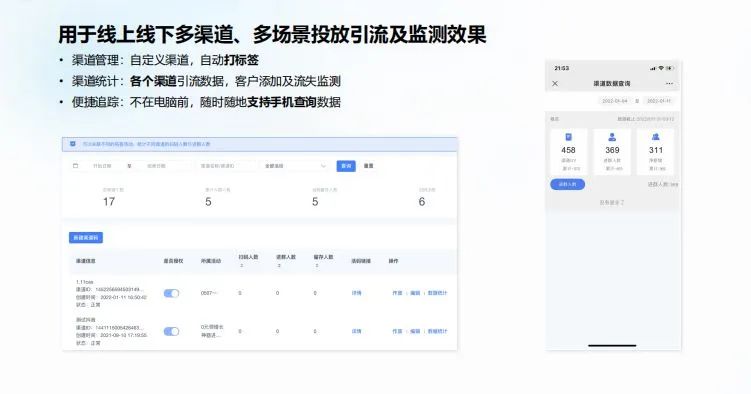Screen dimensions: 751x394
Task: Tap the 2022-01-04 start date on phone
Action: (615, 101)
